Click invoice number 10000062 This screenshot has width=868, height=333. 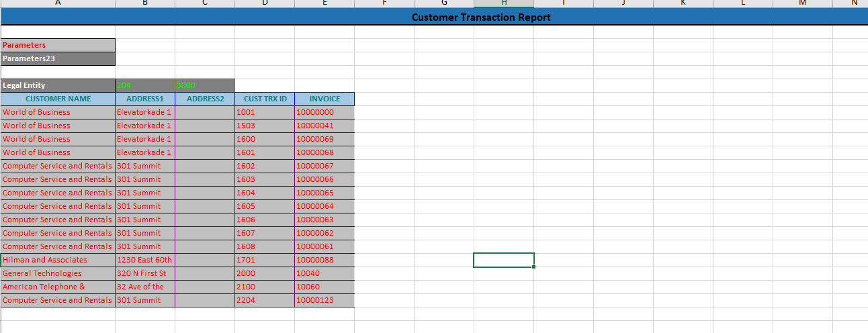coord(324,233)
